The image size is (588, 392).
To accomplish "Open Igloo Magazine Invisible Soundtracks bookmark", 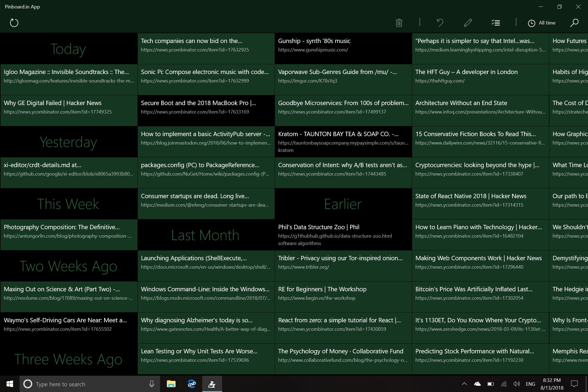I will 69,80.
